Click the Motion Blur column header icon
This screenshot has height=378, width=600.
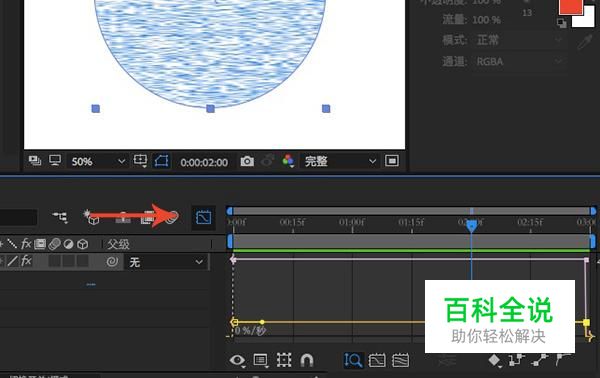click(54, 244)
